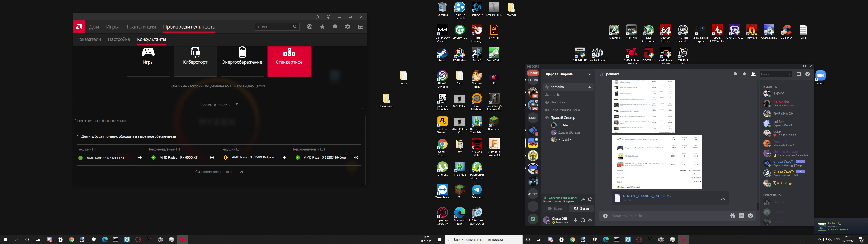Image resolution: width=868 pixels, height=244 pixels.
Task: Toggle Discord member list visibility
Action: (753, 74)
